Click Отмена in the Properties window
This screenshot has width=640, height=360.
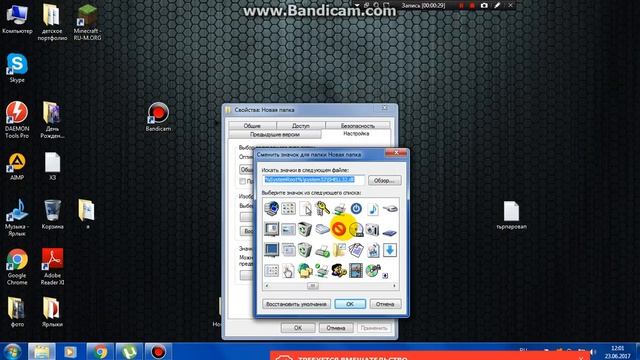336,328
